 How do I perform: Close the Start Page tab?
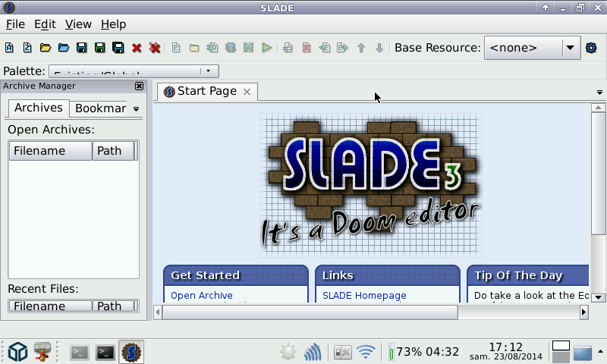tap(247, 92)
